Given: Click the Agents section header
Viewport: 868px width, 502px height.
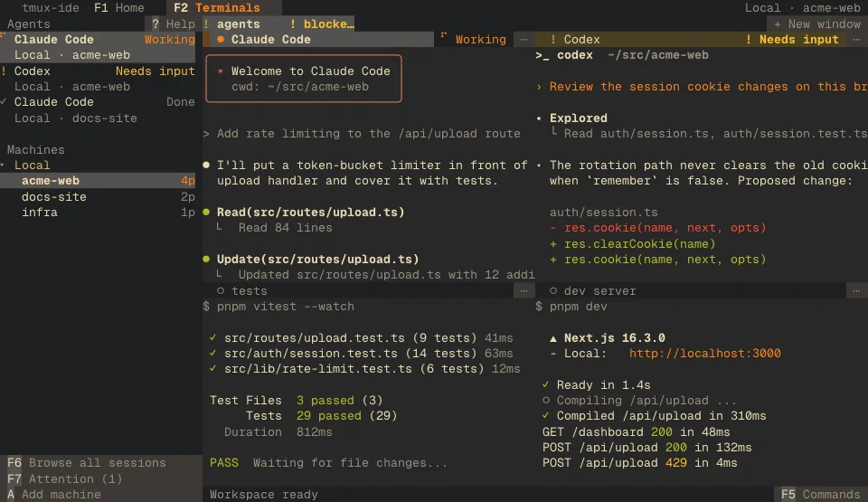Looking at the screenshot, I should coord(28,24).
